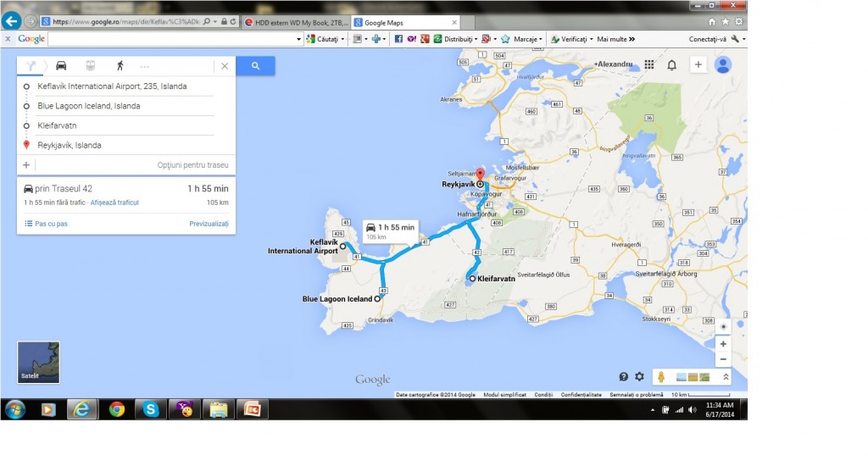This screenshot has height=472, width=868.
Task: Open Google toolbar search box dropdown arrow
Action: click(299, 39)
